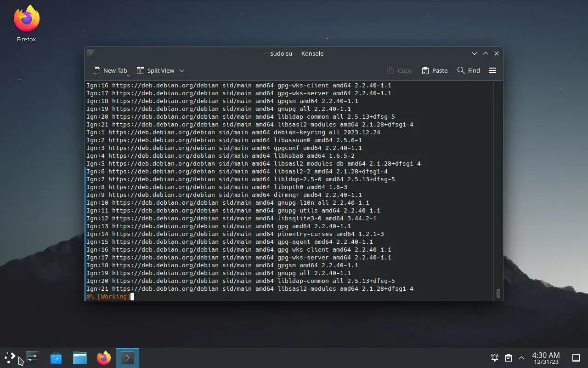Open a New Tab in Konsole

click(109, 70)
